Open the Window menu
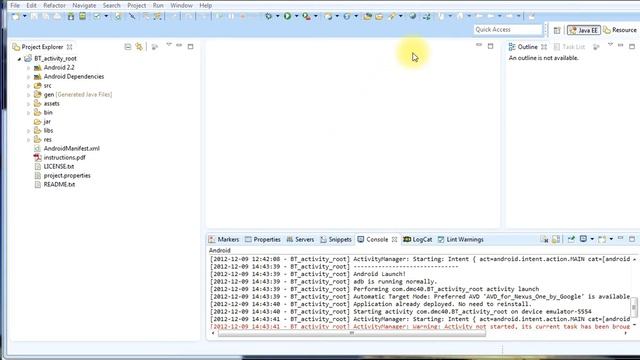The image size is (640, 360). pos(181,5)
